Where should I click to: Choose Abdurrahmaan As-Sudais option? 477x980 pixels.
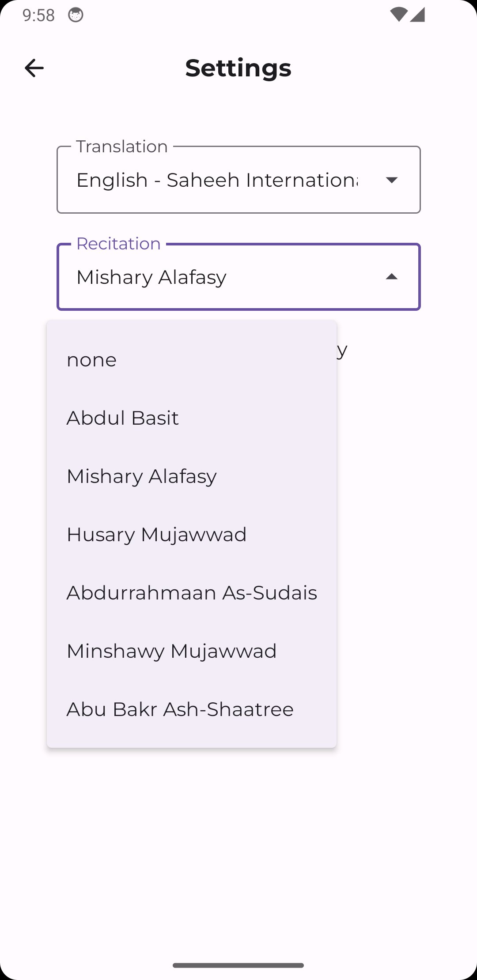coord(192,593)
